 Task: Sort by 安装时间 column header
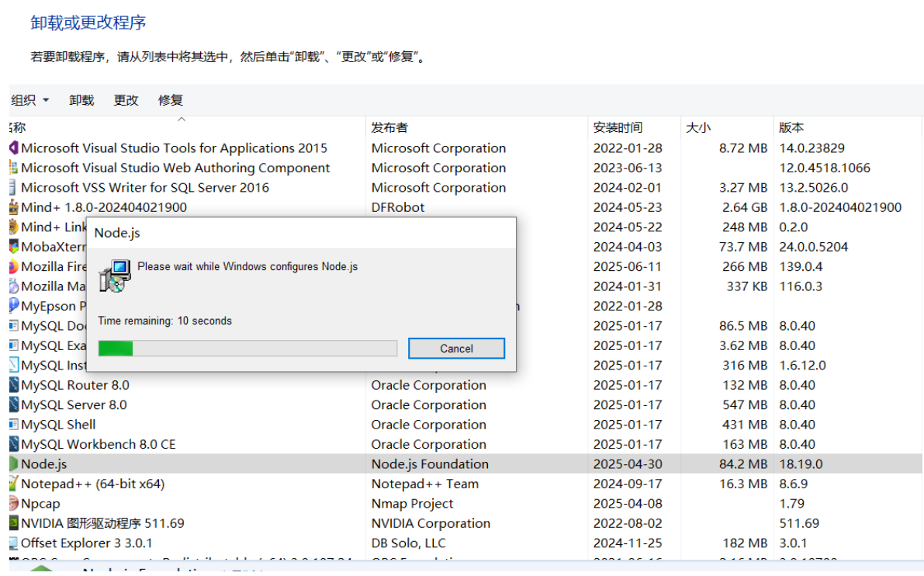click(x=618, y=127)
